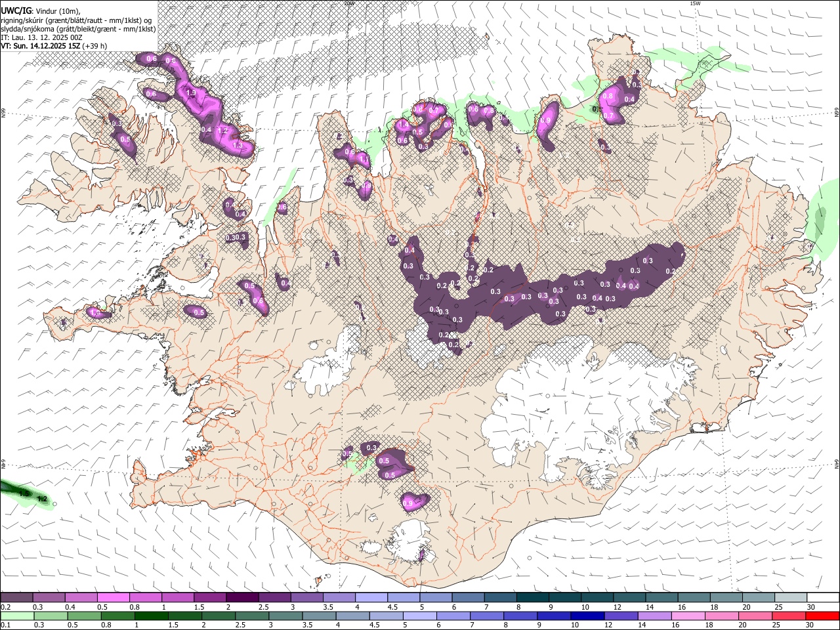Click the '0.2' label on top legend row
Image resolution: width=840 pixels, height=630 pixels.
pyautogui.click(x=5, y=607)
